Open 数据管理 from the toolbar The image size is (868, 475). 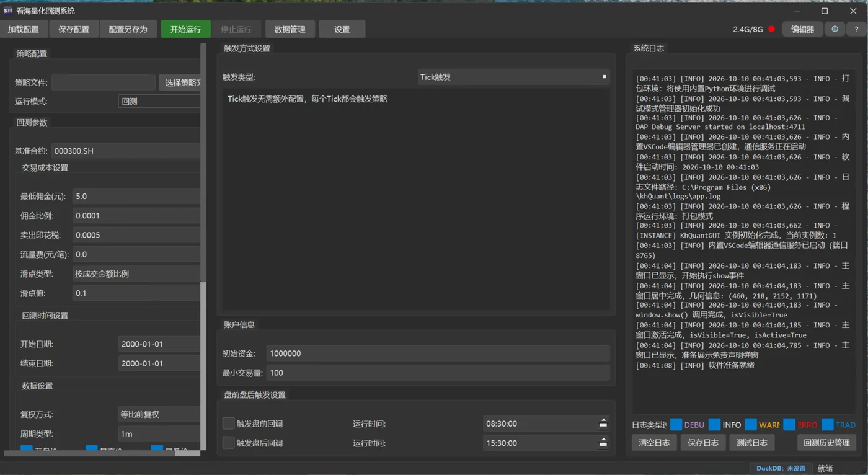(290, 29)
